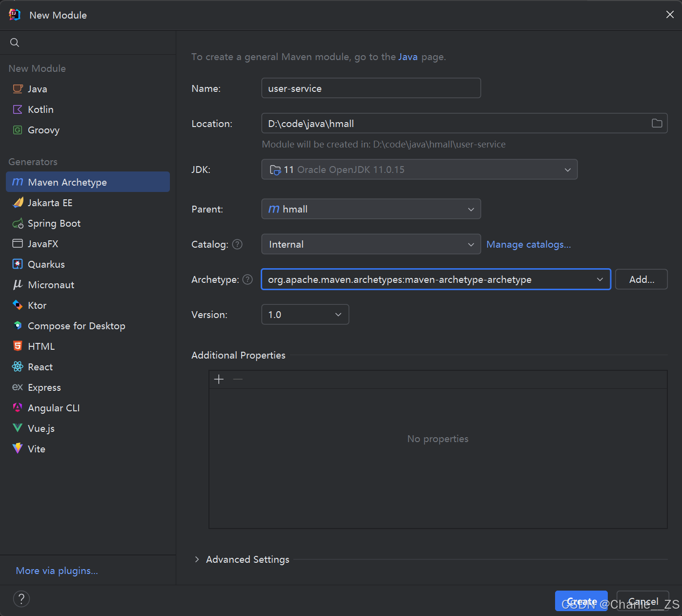Open the Version 1.0 dropdown
This screenshot has width=682, height=616.
tap(305, 315)
